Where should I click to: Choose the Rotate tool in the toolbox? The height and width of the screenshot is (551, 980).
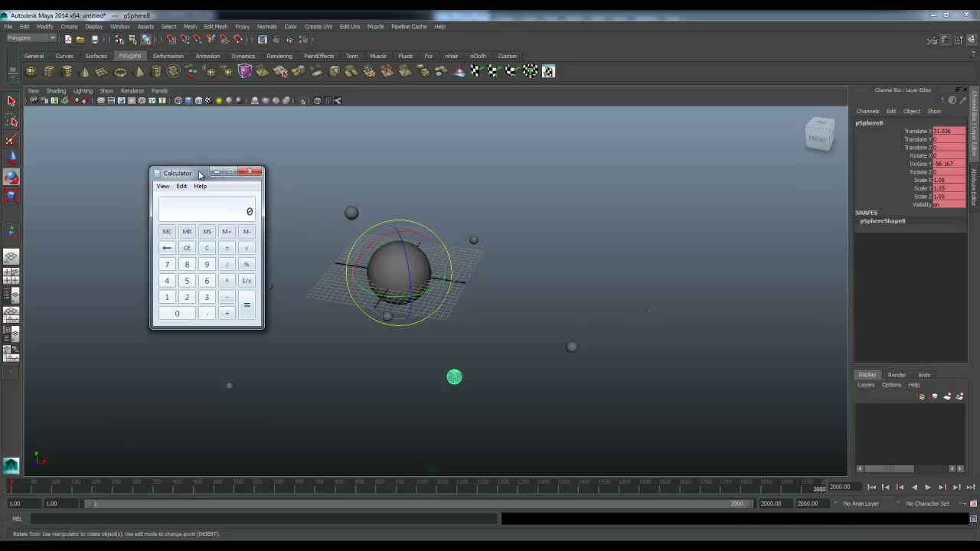coord(11,177)
